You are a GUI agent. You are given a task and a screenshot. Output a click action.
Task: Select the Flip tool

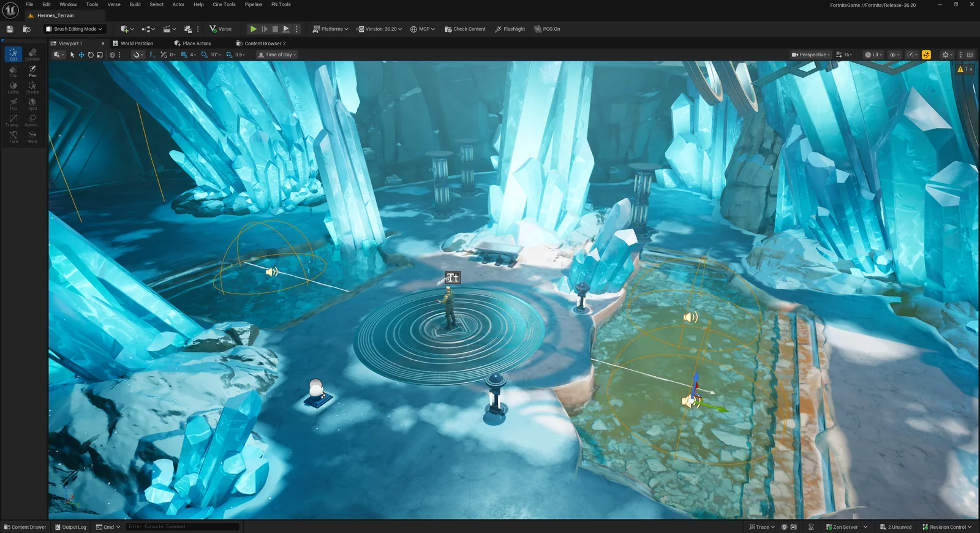pyautogui.click(x=13, y=104)
